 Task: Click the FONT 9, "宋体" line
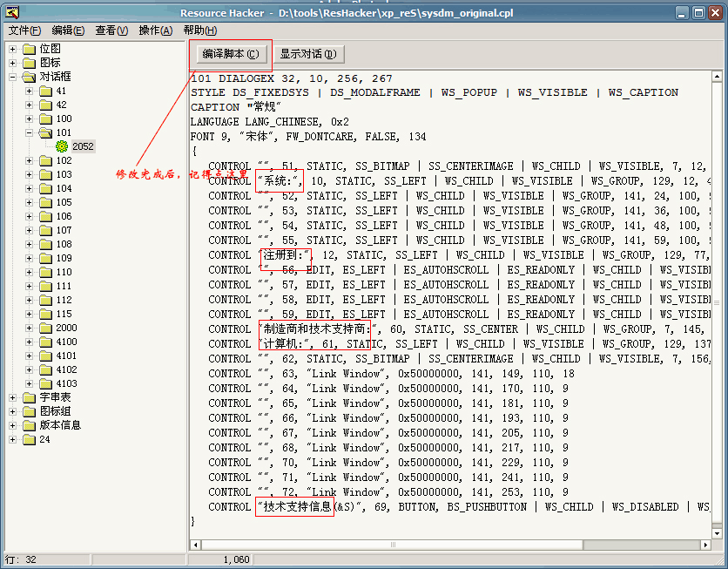[308, 137]
